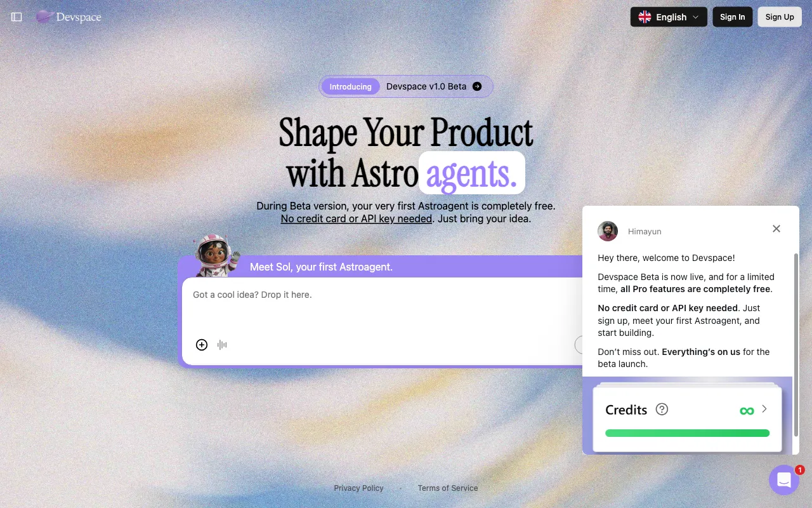Click the voice waveform icon

222,345
